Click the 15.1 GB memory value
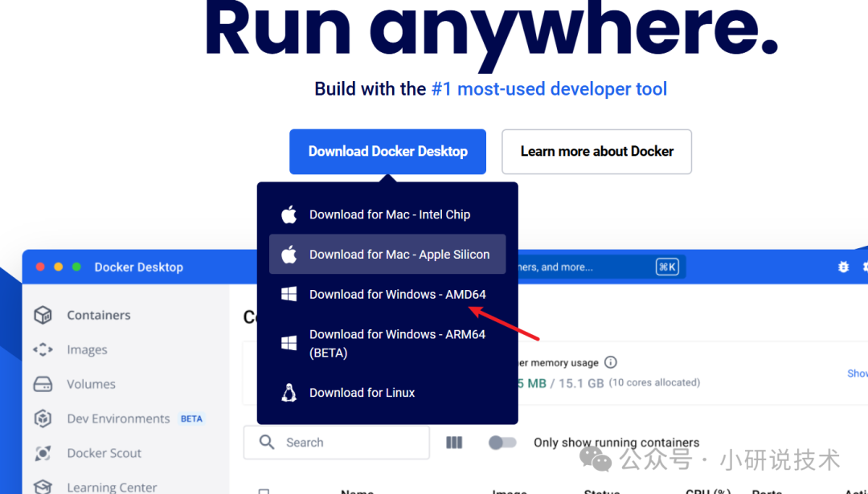Image resolution: width=868 pixels, height=494 pixels. pyautogui.click(x=581, y=383)
